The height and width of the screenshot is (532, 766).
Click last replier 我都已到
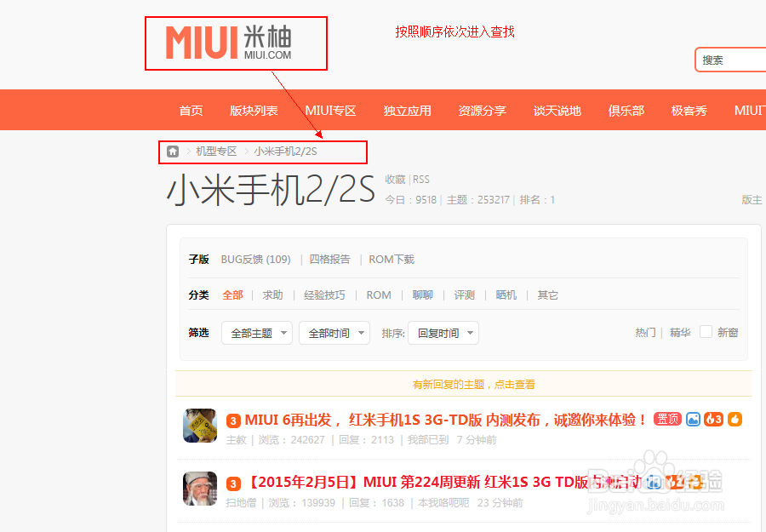[428, 440]
